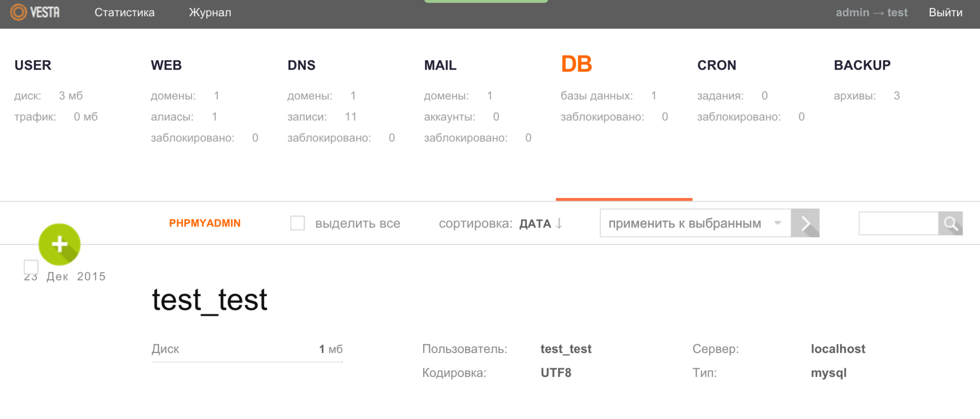Screen dimensions: 980x419
Task: Open the Статистика menu item
Action: [125, 13]
